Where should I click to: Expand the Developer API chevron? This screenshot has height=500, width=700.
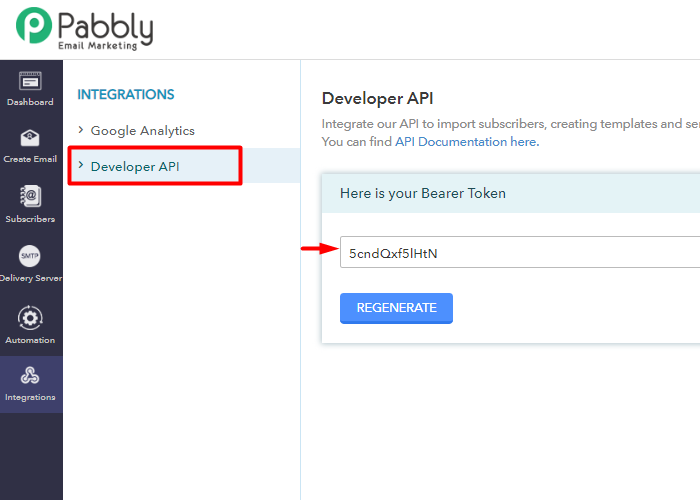tap(81, 165)
